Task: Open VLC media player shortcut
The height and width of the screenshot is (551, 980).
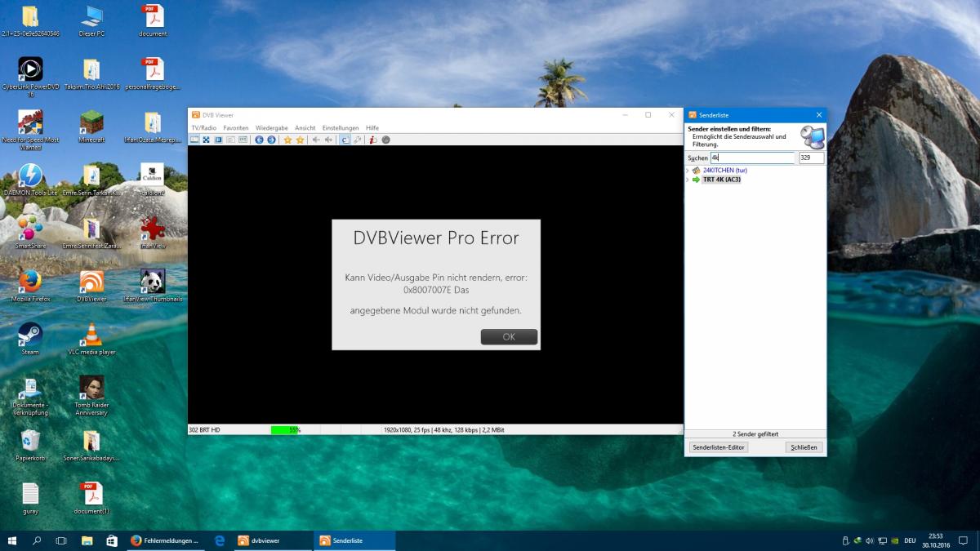Action: (x=91, y=340)
